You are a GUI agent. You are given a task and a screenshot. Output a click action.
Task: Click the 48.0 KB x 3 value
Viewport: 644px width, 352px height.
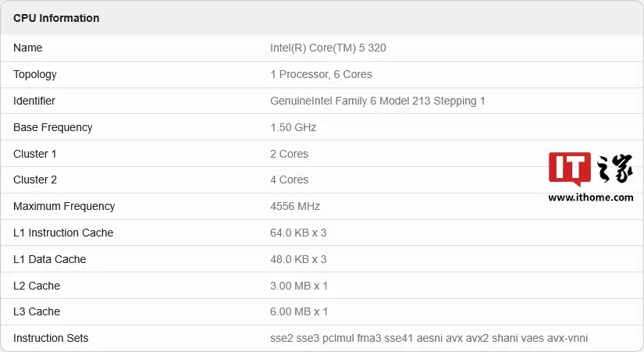pos(298,259)
